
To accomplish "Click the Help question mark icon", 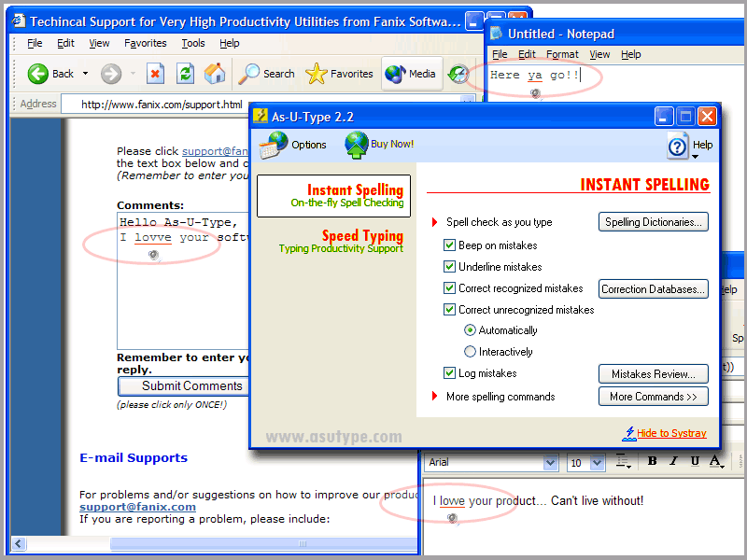I will tap(677, 147).
